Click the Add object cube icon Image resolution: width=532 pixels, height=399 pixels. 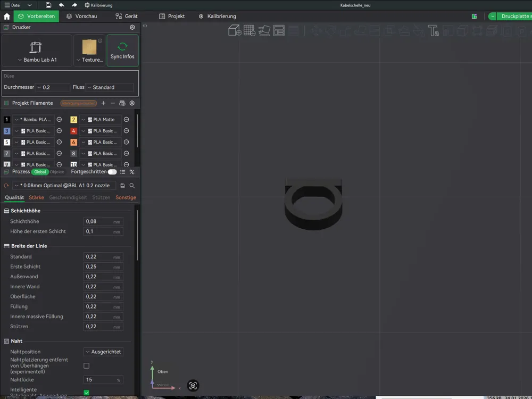[x=235, y=30]
